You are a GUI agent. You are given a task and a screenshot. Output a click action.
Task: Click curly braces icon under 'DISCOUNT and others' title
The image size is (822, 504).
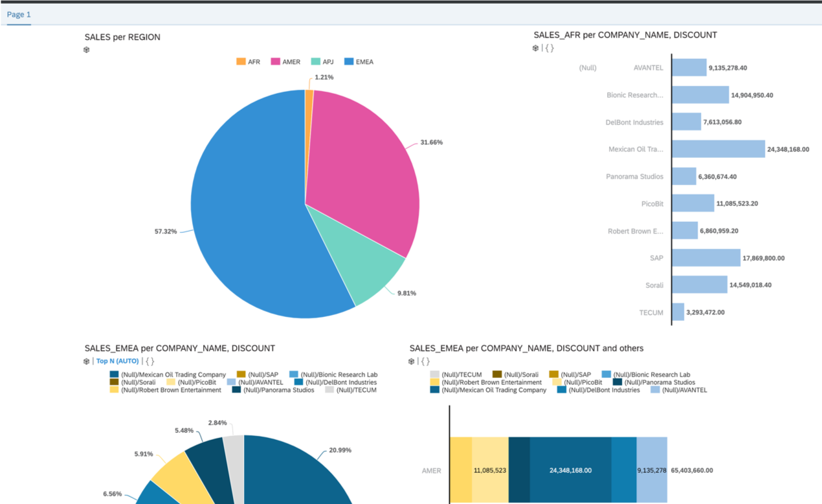425,361
